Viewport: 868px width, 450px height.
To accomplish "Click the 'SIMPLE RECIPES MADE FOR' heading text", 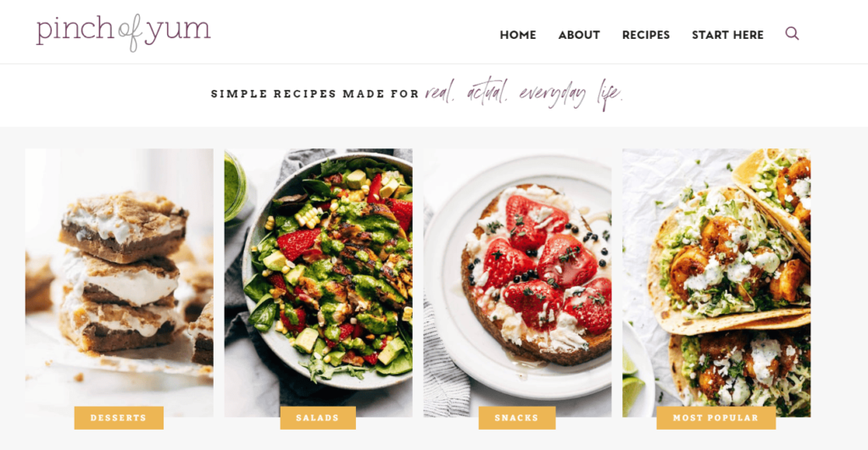I will [x=314, y=94].
